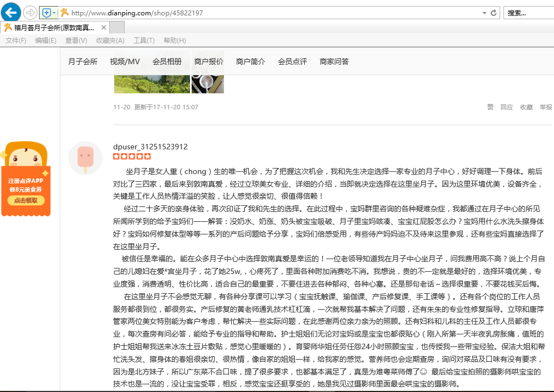Open the address bar history dropdown
The width and height of the screenshot is (554, 392).
point(484,12)
